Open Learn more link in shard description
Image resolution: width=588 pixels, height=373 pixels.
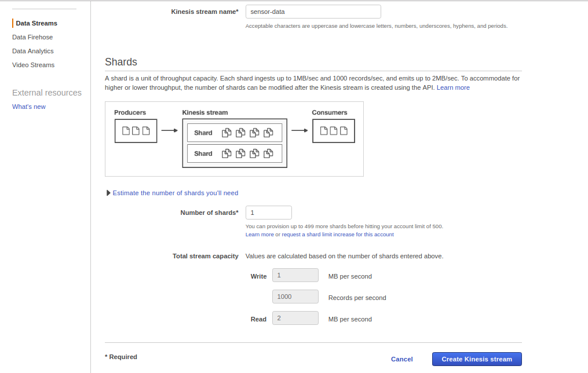coord(453,87)
